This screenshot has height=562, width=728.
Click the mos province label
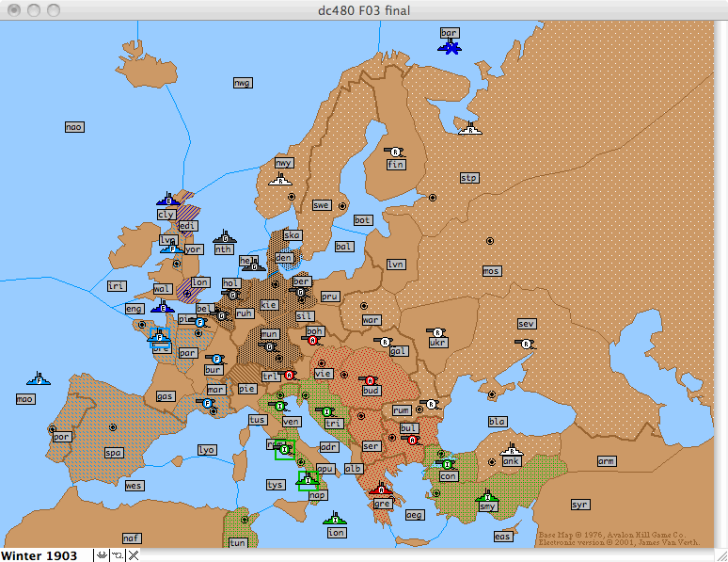click(x=491, y=270)
